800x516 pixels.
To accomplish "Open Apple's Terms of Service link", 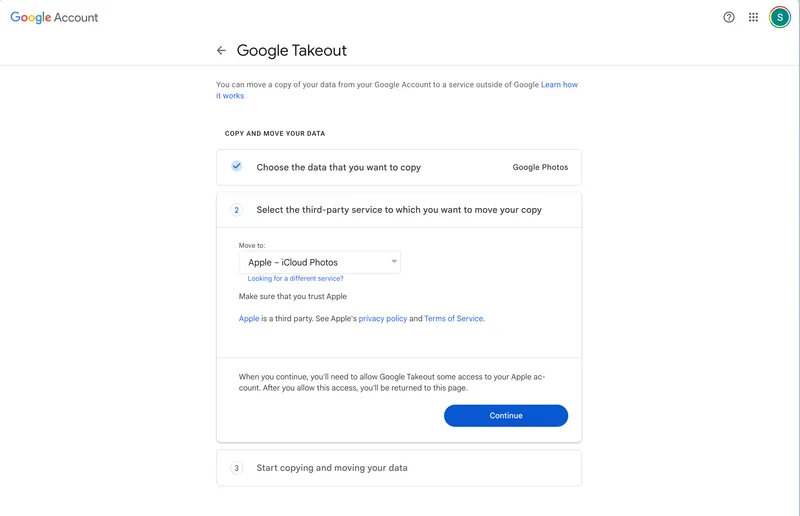I will 454,318.
